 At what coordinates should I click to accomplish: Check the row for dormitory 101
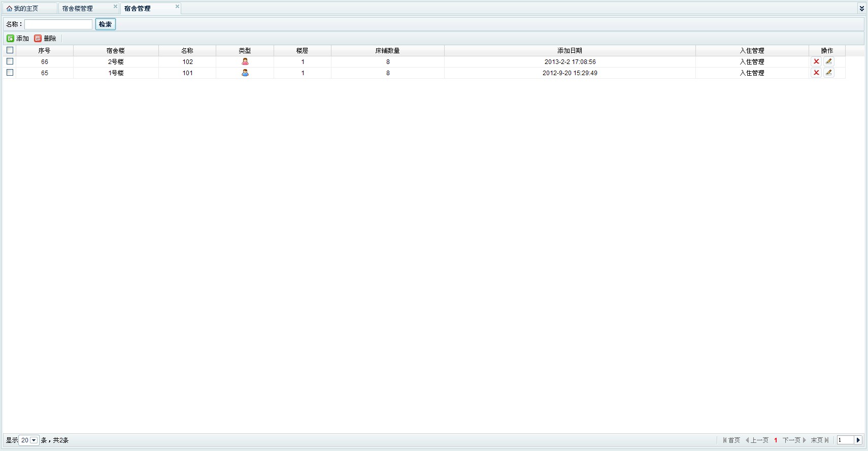click(10, 73)
